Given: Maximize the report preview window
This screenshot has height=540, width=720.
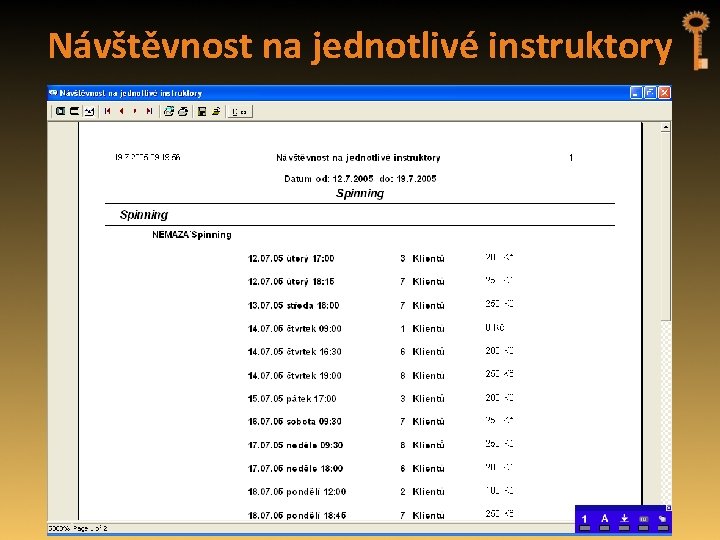Looking at the screenshot, I should (x=650, y=93).
